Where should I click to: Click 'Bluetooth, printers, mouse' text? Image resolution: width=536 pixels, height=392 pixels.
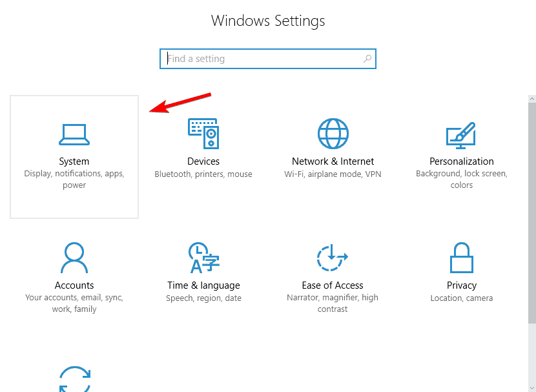(203, 174)
